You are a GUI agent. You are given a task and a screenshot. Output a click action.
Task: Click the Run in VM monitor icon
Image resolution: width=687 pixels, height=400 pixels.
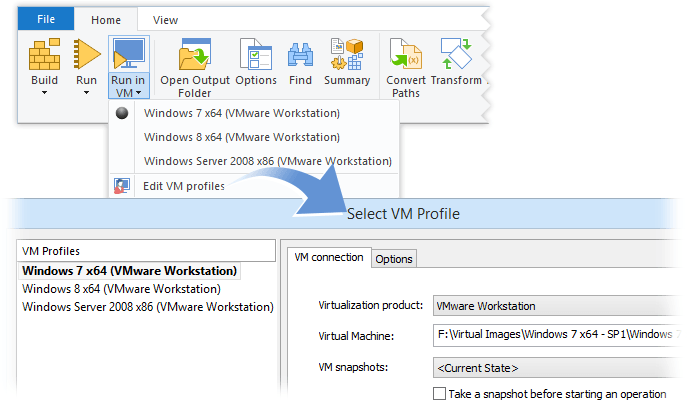point(128,53)
